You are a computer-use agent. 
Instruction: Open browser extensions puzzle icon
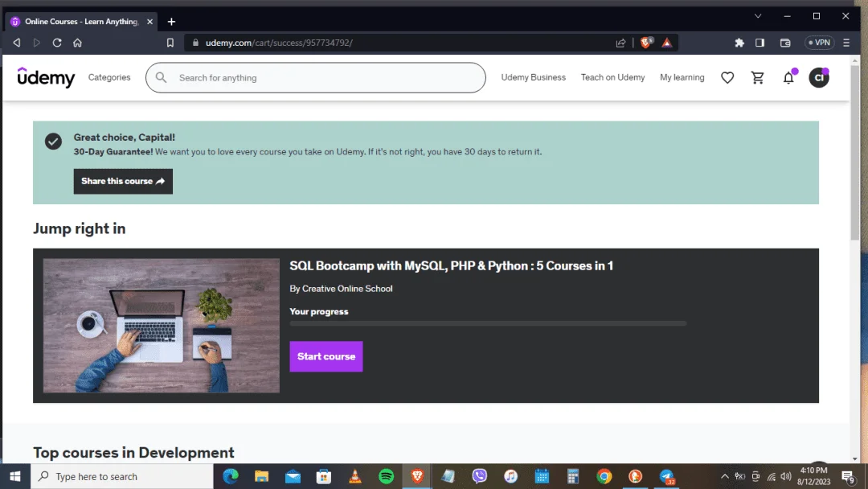coord(739,43)
